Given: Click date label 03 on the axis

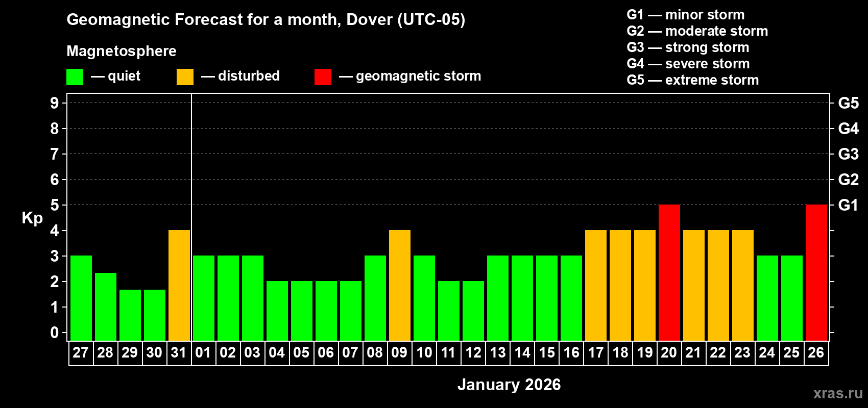Looking at the screenshot, I should pyautogui.click(x=252, y=352).
